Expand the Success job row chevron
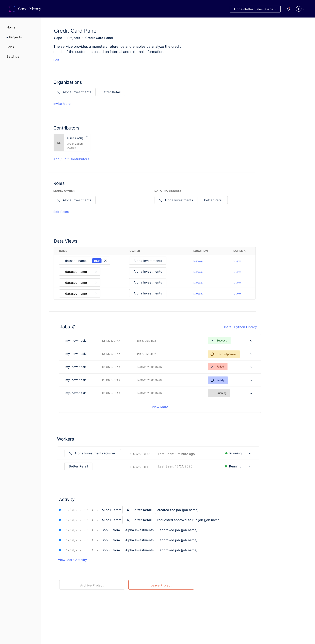 pyautogui.click(x=251, y=341)
